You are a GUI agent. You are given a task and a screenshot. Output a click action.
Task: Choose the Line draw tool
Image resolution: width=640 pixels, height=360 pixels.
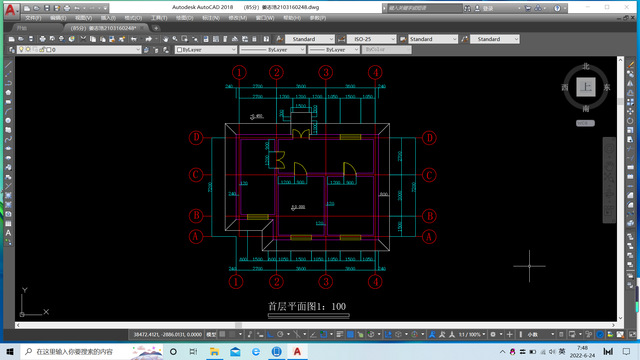(x=8, y=65)
